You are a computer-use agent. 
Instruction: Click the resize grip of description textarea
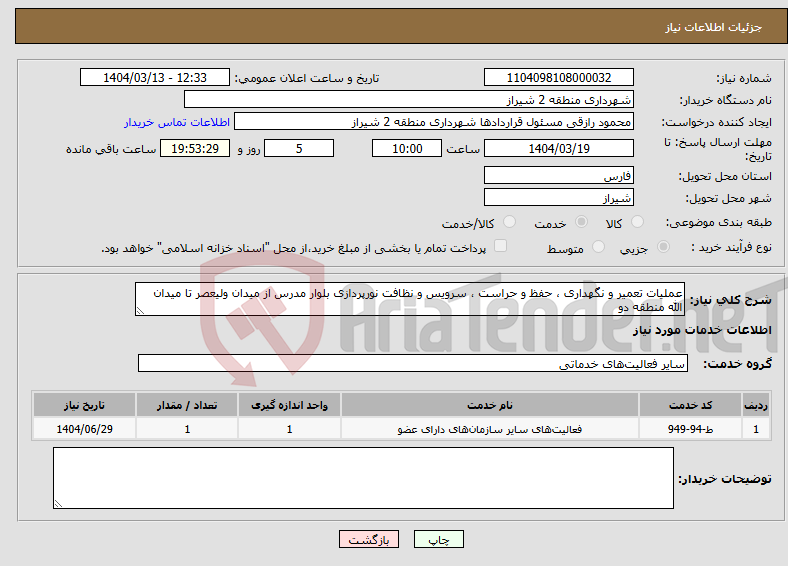(x=140, y=311)
